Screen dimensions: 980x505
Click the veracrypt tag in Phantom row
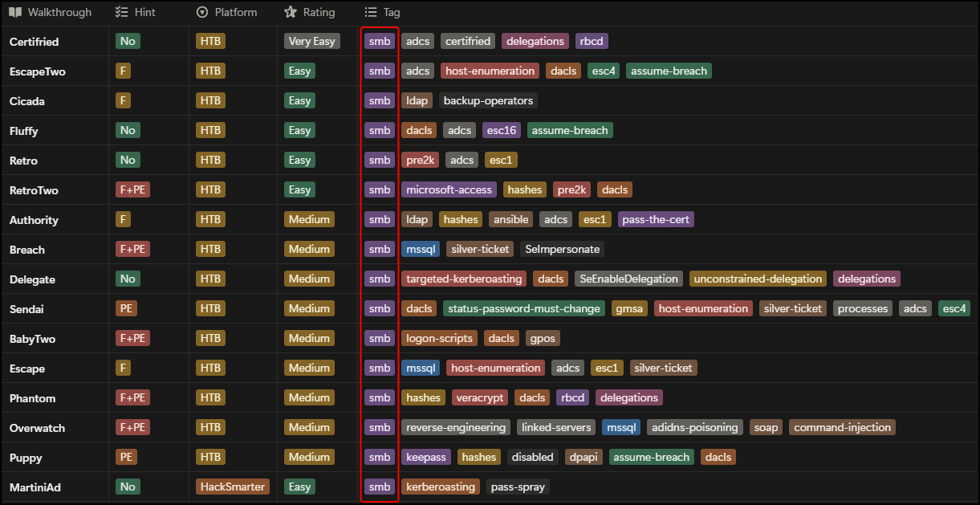pos(479,397)
